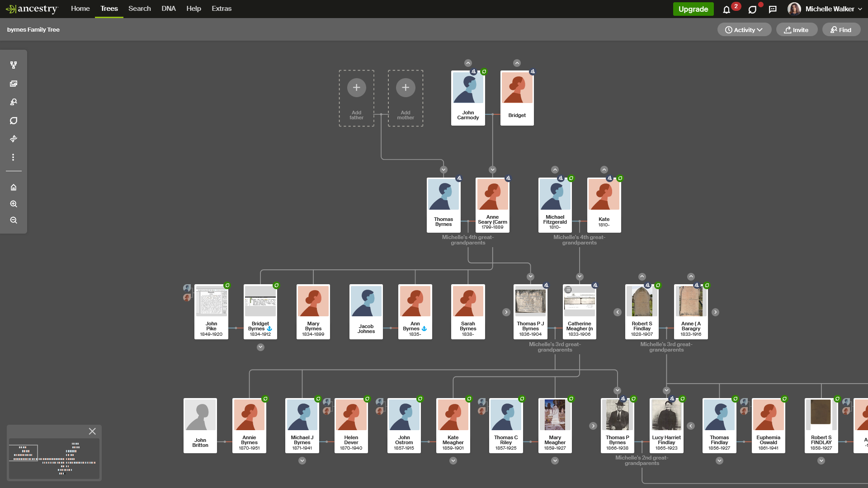
Task: Open the Extras menu
Action: tap(222, 9)
